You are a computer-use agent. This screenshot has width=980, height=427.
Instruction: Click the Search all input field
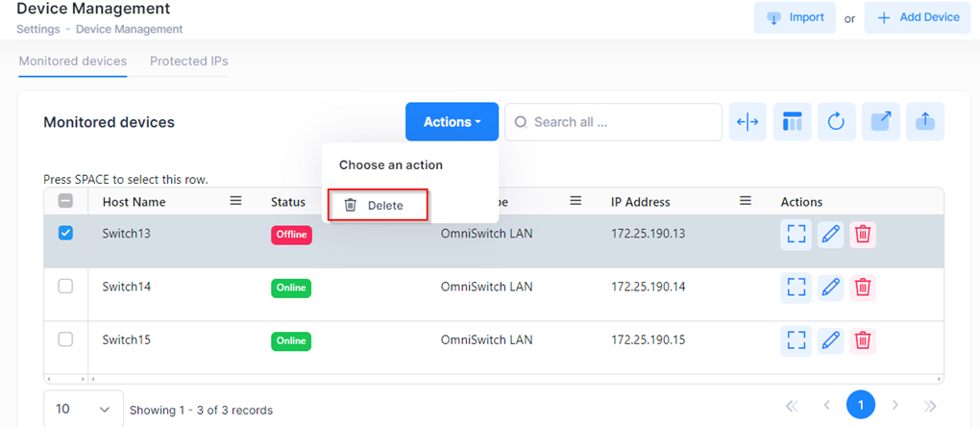613,122
